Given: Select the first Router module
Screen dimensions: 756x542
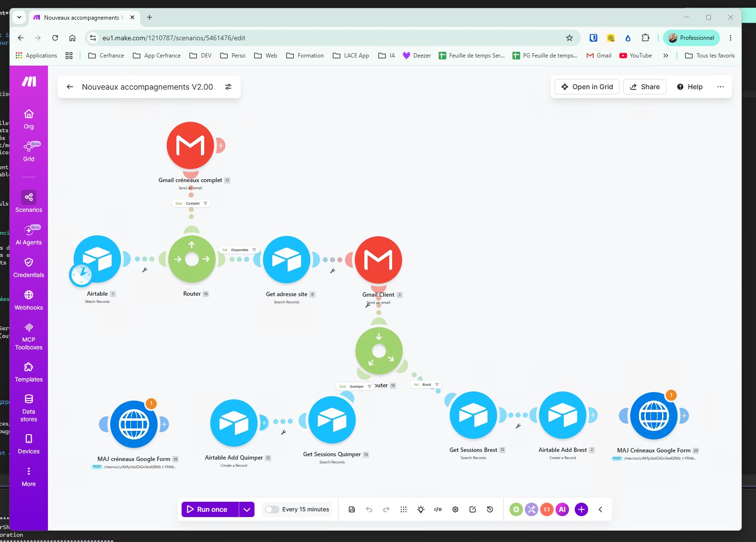Looking at the screenshot, I should (192, 259).
